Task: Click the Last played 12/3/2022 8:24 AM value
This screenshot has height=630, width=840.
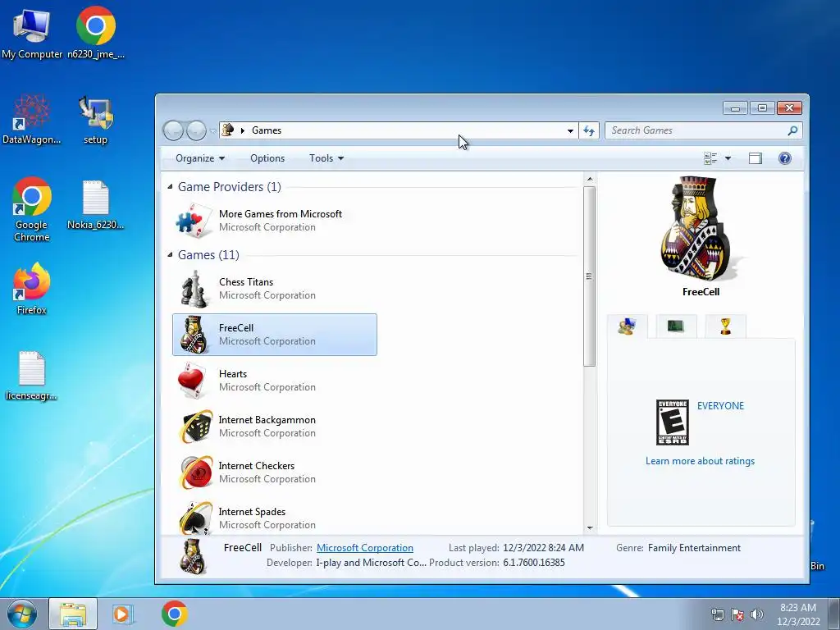Action: 543,547
